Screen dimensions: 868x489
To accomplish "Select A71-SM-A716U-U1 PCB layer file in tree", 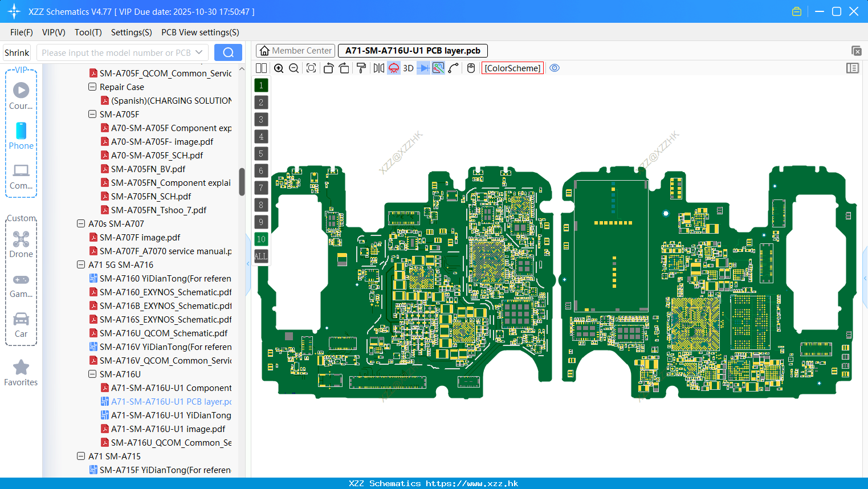I will tap(171, 402).
